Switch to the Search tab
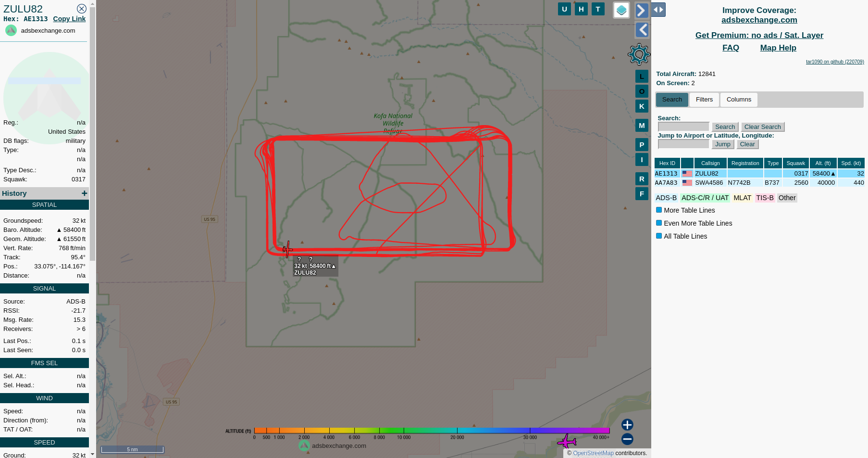Viewport: 868px width, 458px height. coord(672,100)
